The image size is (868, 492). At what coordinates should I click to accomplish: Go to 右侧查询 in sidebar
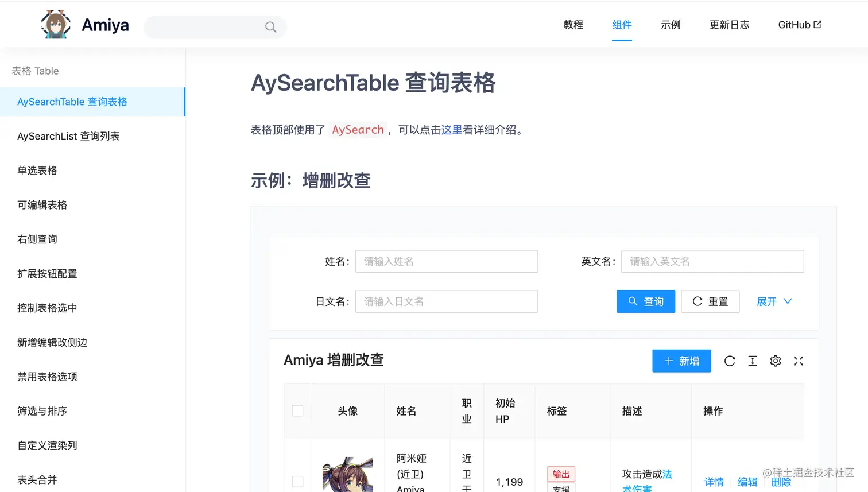[92, 239]
